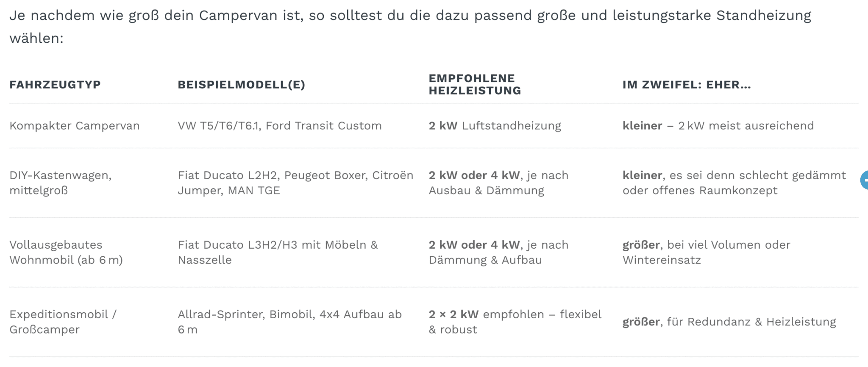
Task: Click the Vollausgebautes Wohnmobil (ab 6 m) cell
Action: (x=66, y=252)
